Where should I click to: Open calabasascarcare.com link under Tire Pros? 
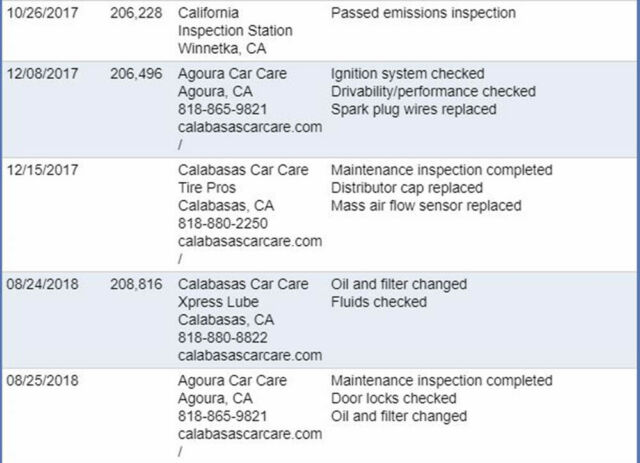250,242
